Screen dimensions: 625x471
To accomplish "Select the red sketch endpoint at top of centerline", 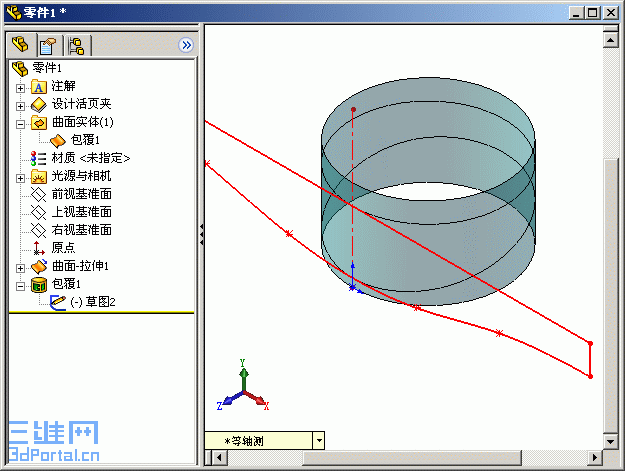I will click(x=353, y=109).
